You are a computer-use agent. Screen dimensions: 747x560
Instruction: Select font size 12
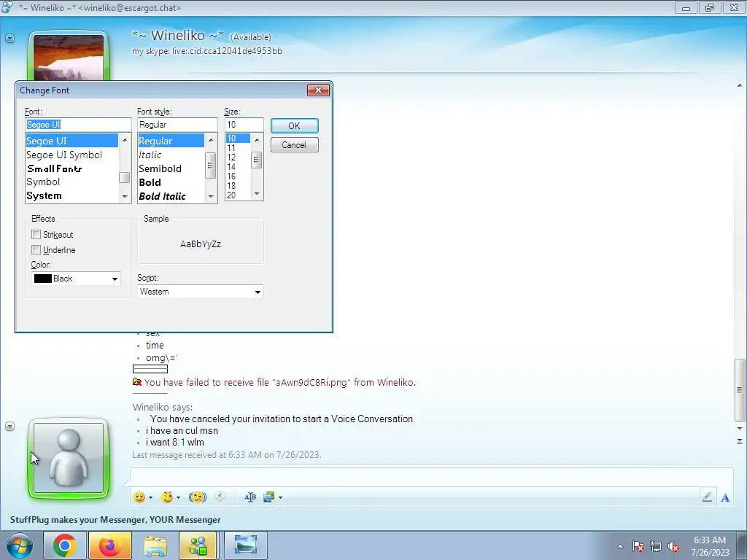pos(231,157)
